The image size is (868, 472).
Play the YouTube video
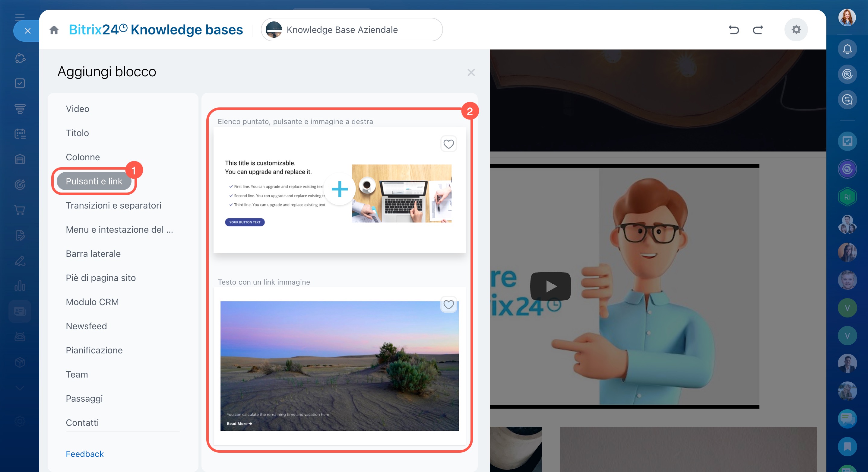coord(551,286)
